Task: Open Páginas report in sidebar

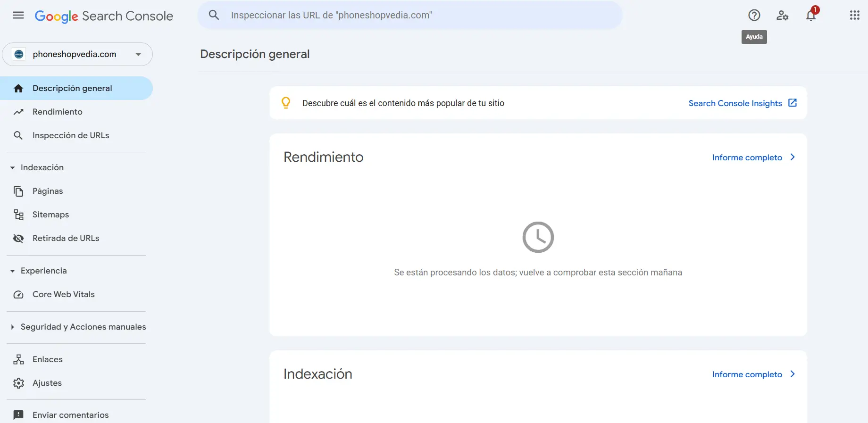Action: pos(76,191)
